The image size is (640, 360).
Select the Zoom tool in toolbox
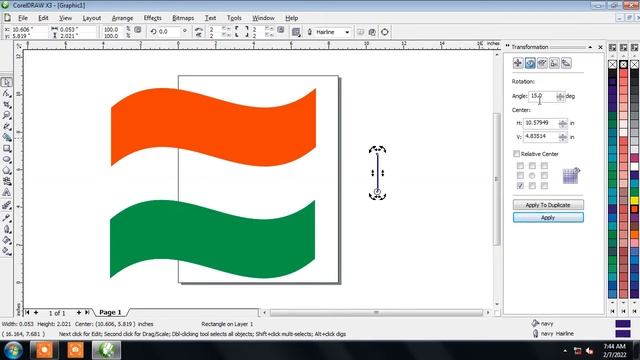pyautogui.click(x=7, y=116)
